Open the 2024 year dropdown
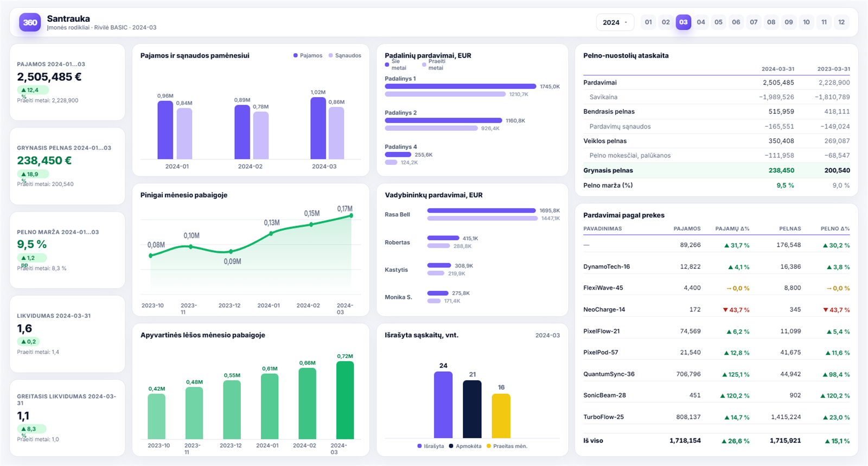This screenshot has height=466, width=868. coord(615,22)
